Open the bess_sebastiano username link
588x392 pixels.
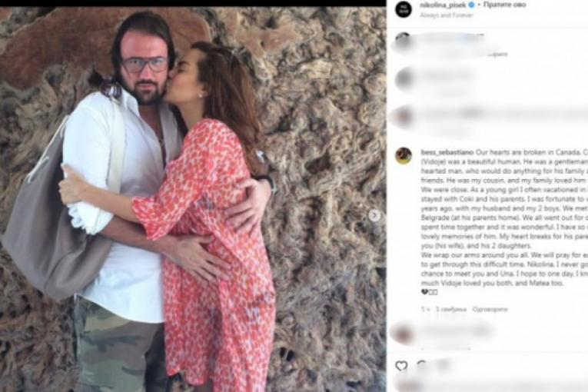[447, 152]
